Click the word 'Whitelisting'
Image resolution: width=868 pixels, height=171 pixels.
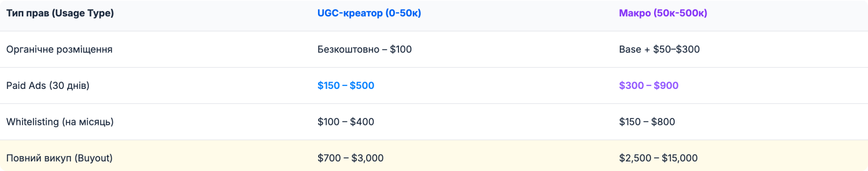tap(32, 122)
